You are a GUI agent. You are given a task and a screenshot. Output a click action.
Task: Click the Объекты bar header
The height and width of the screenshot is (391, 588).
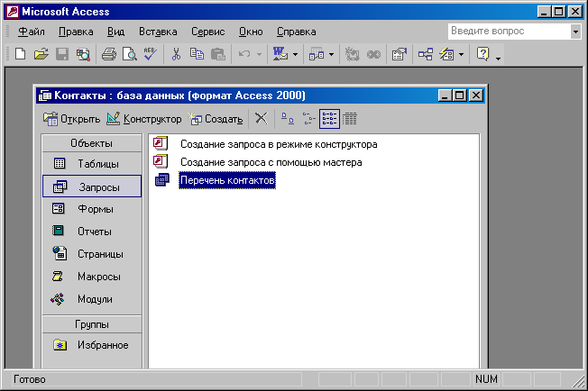point(92,143)
